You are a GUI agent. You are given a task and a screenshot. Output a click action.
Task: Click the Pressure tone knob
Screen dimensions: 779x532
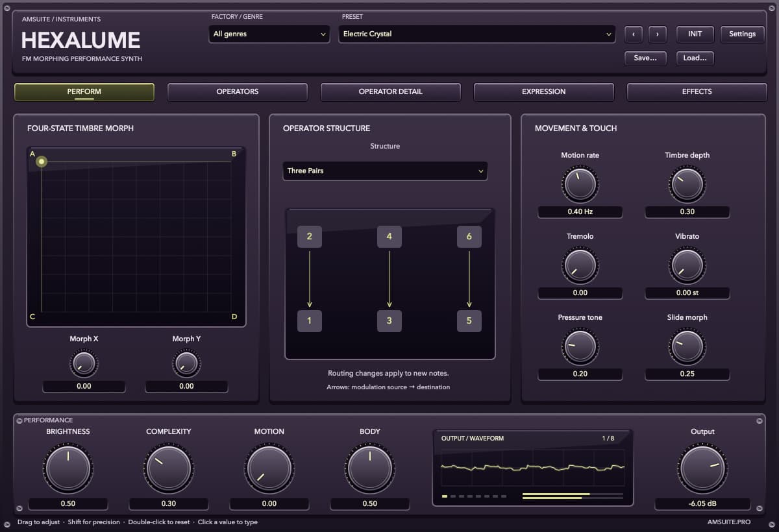(580, 346)
